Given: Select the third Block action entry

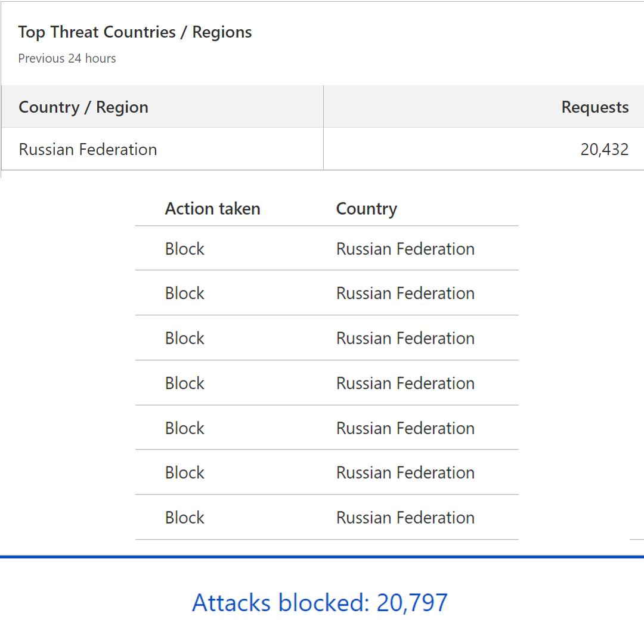Looking at the screenshot, I should coord(184,339).
